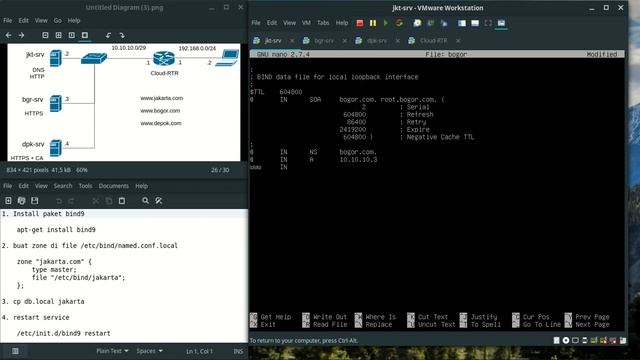Open Go menu of image viewer
Viewport: 640px width, 360px height.
tap(58, 20)
